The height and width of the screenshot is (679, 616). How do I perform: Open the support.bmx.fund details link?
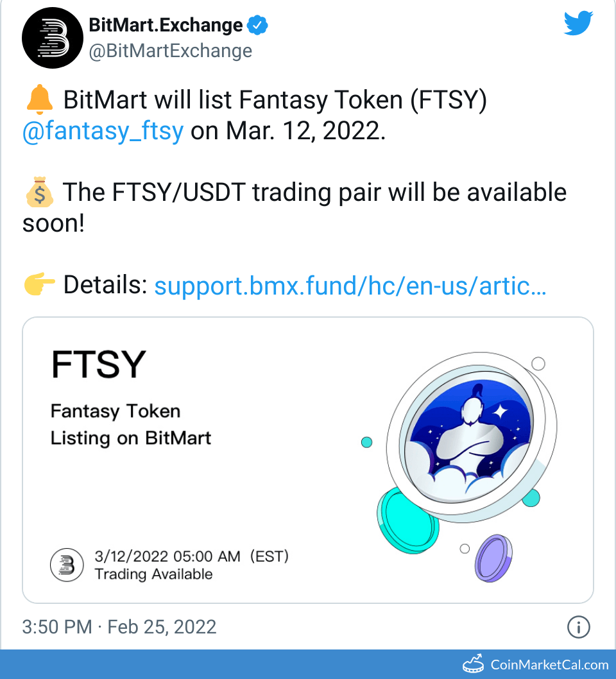(x=350, y=286)
